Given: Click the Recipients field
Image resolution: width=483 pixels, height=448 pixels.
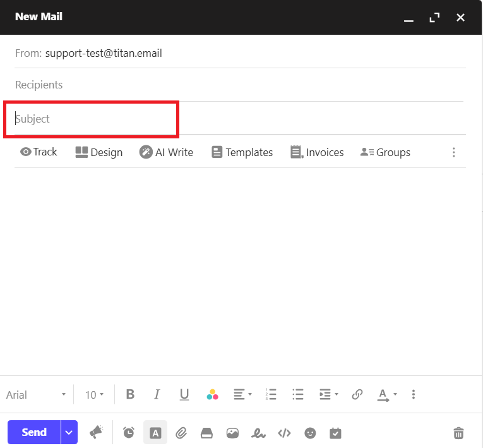Looking at the screenshot, I should 240,85.
